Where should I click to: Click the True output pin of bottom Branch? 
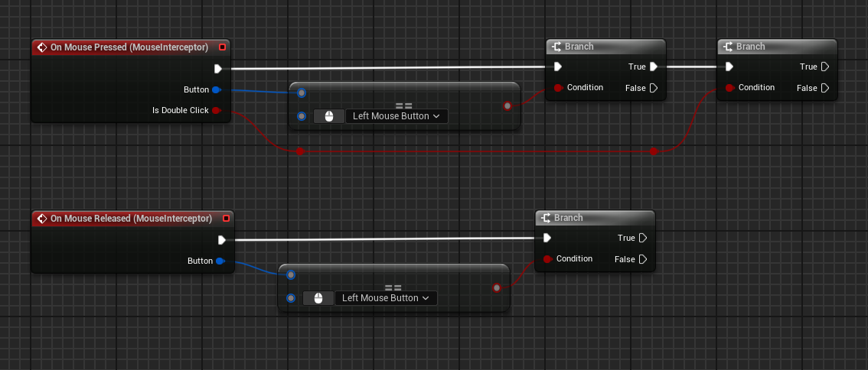point(643,239)
